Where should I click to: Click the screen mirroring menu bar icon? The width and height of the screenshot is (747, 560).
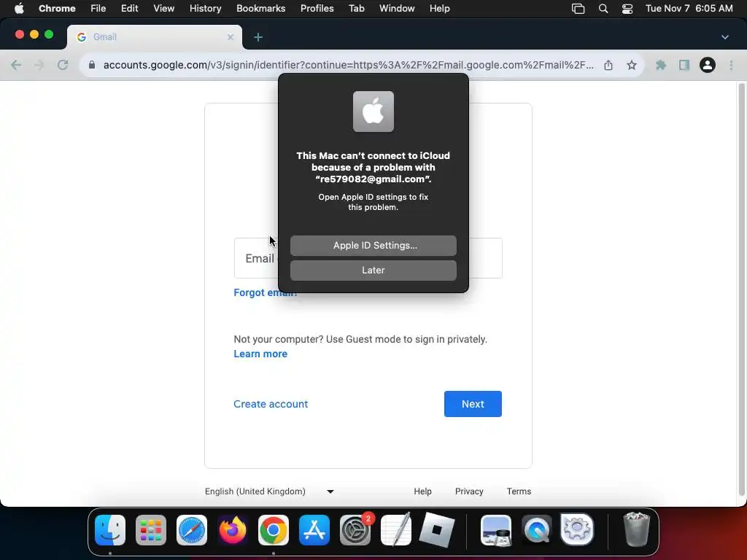(x=578, y=9)
